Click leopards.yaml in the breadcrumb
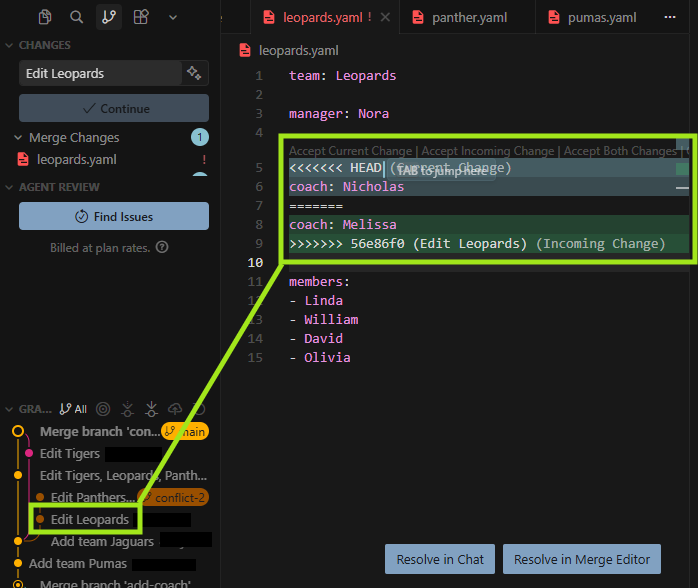 click(x=298, y=51)
